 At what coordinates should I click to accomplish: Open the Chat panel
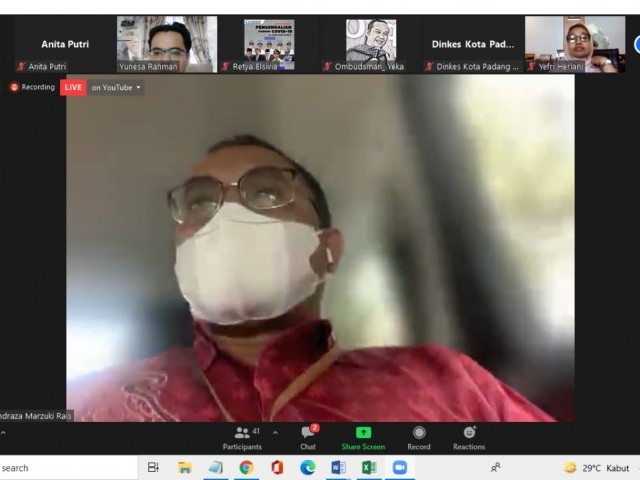point(308,437)
